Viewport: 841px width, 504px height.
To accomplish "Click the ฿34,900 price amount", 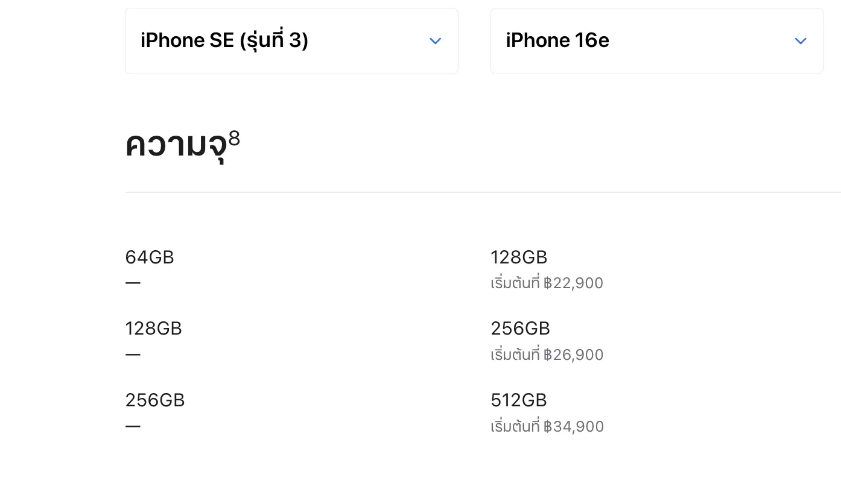I will tap(574, 427).
